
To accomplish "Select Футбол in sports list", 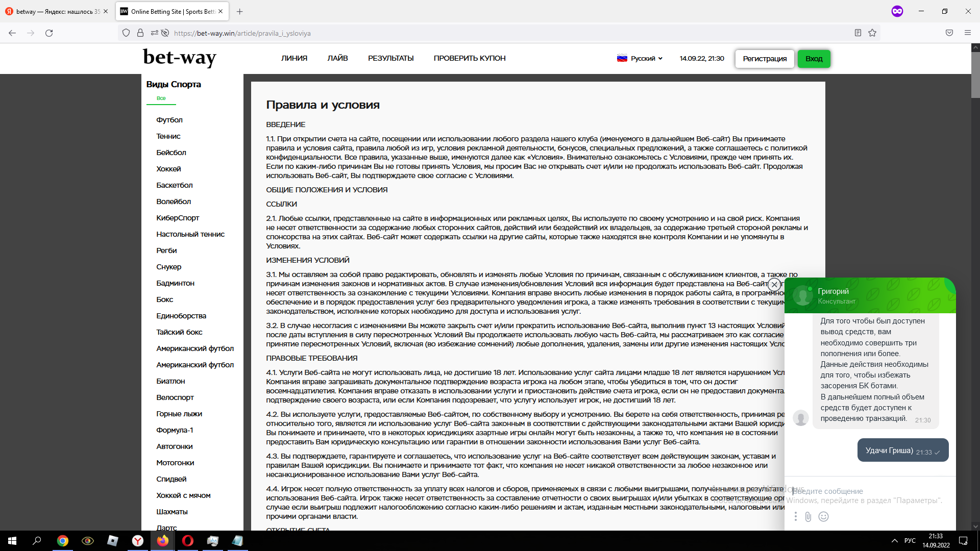I will tap(169, 120).
